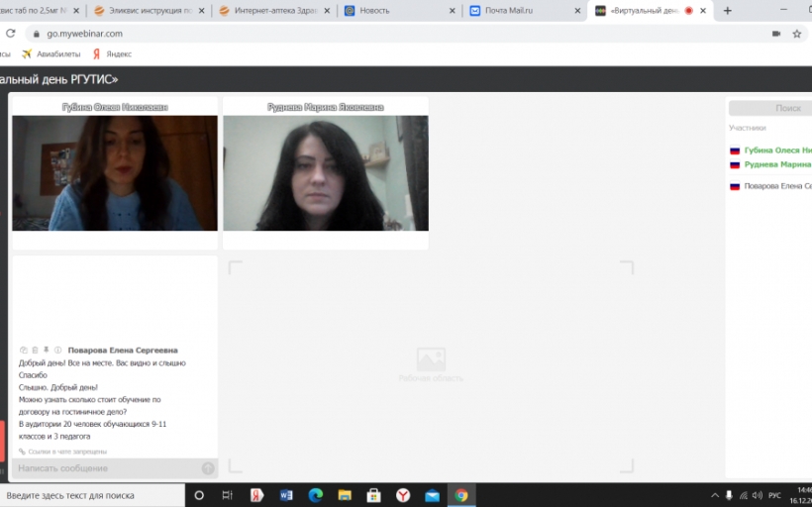Open the volume tray icon
The width and height of the screenshot is (812, 507).
pos(758,495)
